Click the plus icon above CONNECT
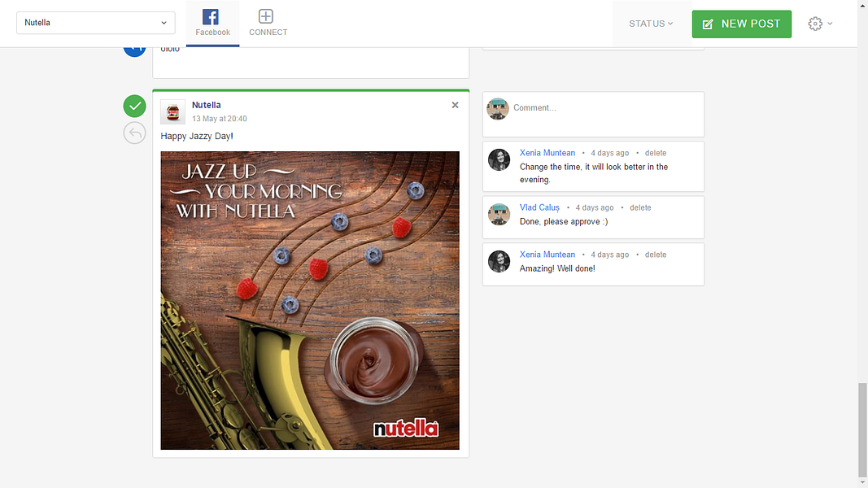This screenshot has width=868, height=488. click(266, 16)
